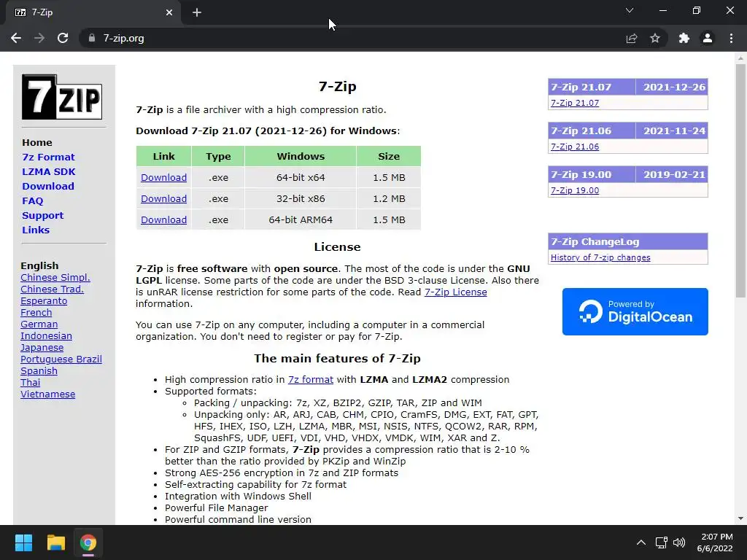Open the Windows Start menu
The height and width of the screenshot is (560, 747).
click(x=23, y=542)
